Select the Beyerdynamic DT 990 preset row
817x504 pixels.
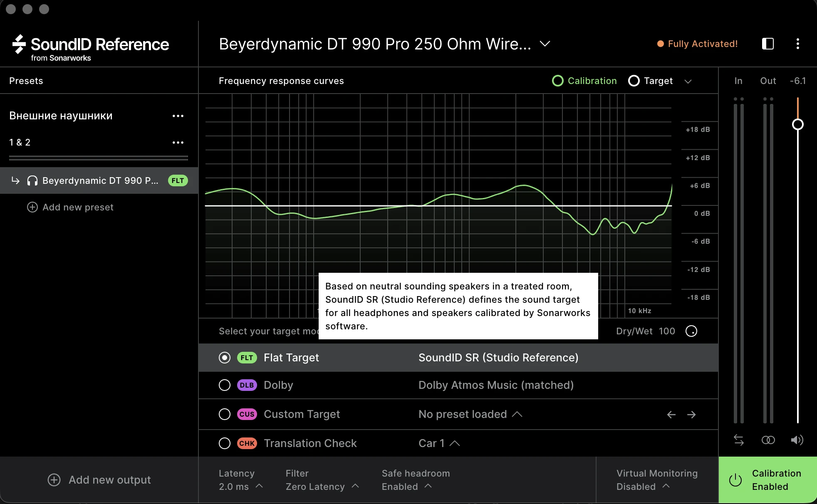pos(99,180)
